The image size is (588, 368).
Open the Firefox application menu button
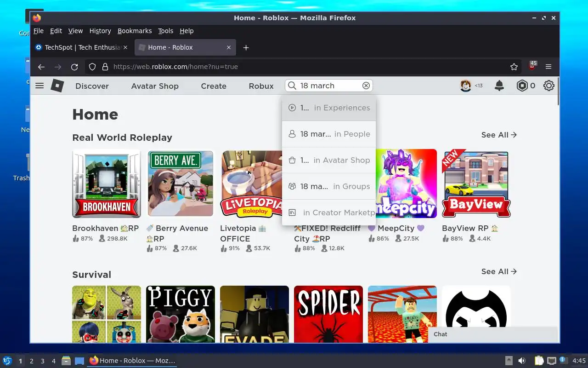pos(548,67)
